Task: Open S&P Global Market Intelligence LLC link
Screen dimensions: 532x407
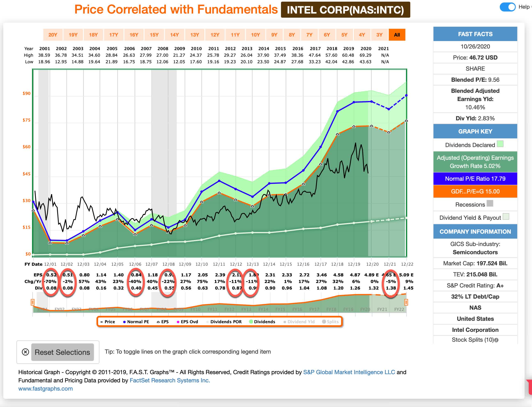Action: 349,372
